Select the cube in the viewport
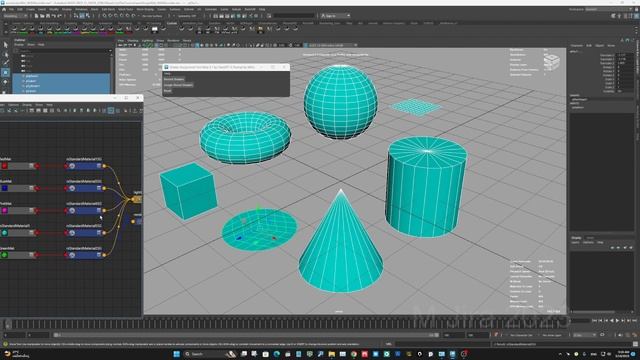Image resolution: width=640 pixels, height=360 pixels. (188, 191)
